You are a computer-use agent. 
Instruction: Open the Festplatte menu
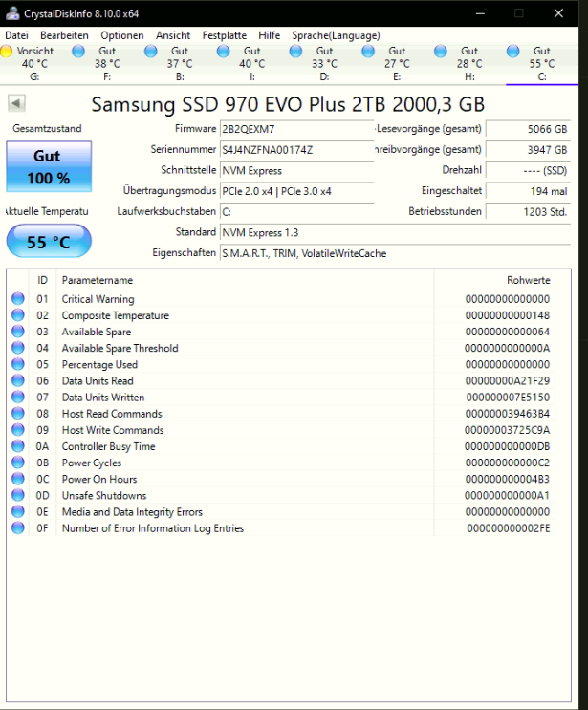(225, 35)
